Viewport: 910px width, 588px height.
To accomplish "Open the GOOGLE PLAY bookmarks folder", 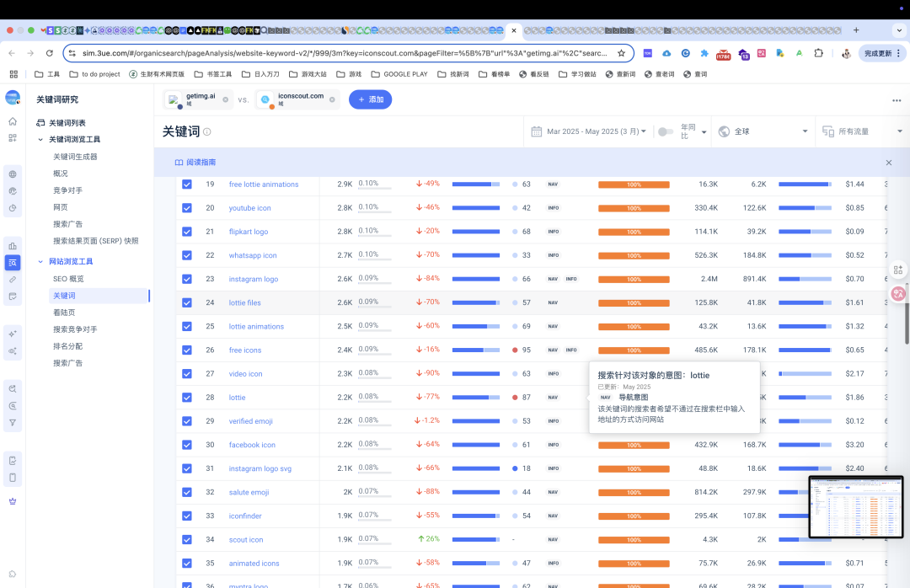I will (x=399, y=74).
